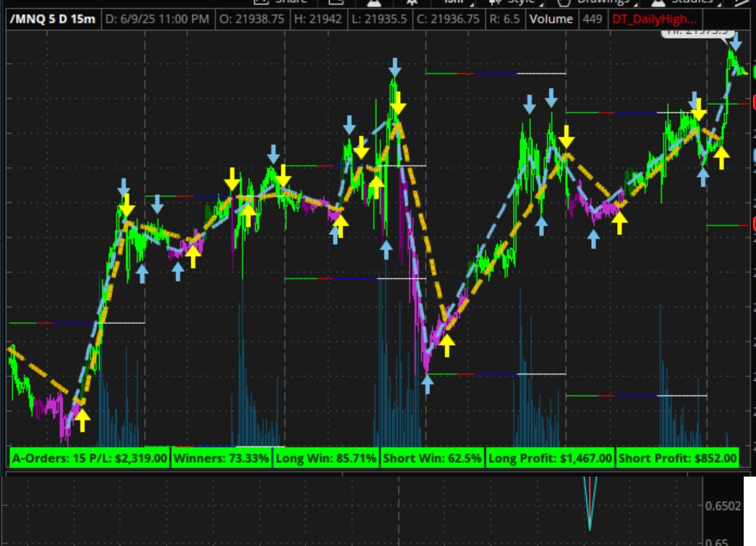The image size is (756, 546).
Task: Click the low price L: 21935.5
Action: 379,20
